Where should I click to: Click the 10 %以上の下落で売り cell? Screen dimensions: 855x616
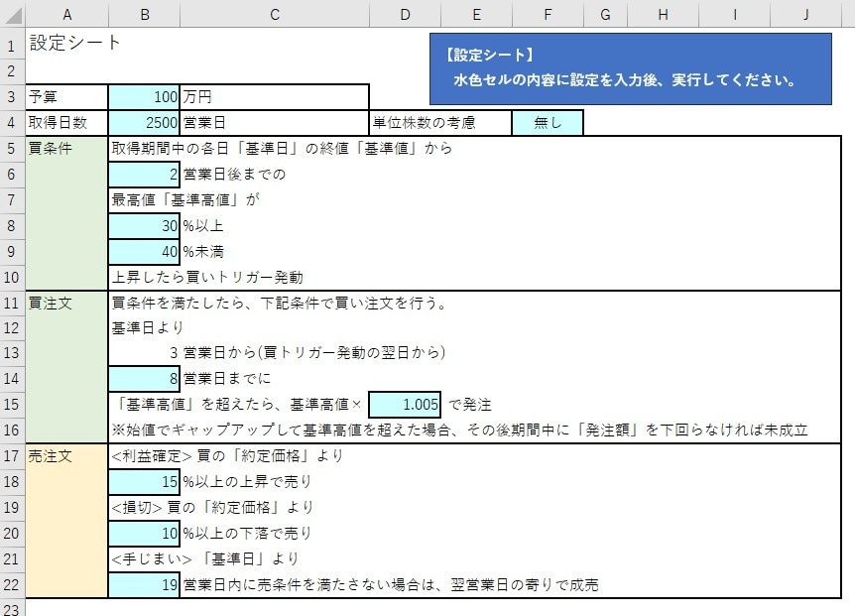145,533
